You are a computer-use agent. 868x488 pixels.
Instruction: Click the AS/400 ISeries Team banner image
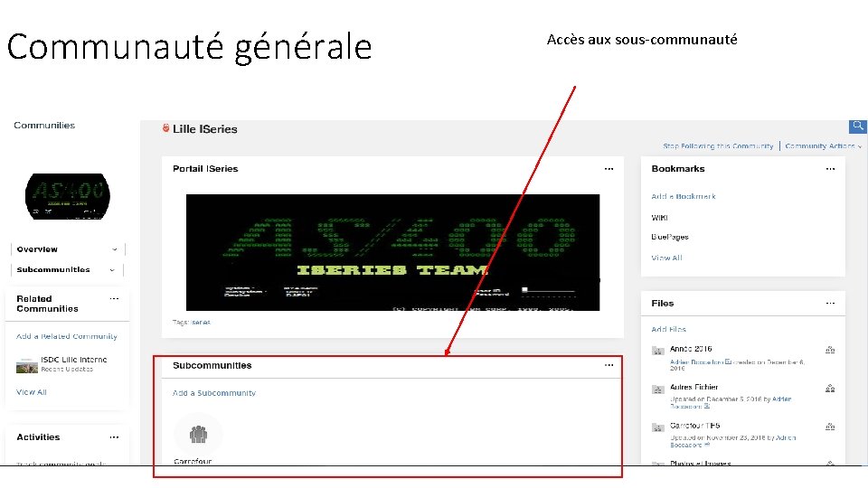click(x=392, y=252)
